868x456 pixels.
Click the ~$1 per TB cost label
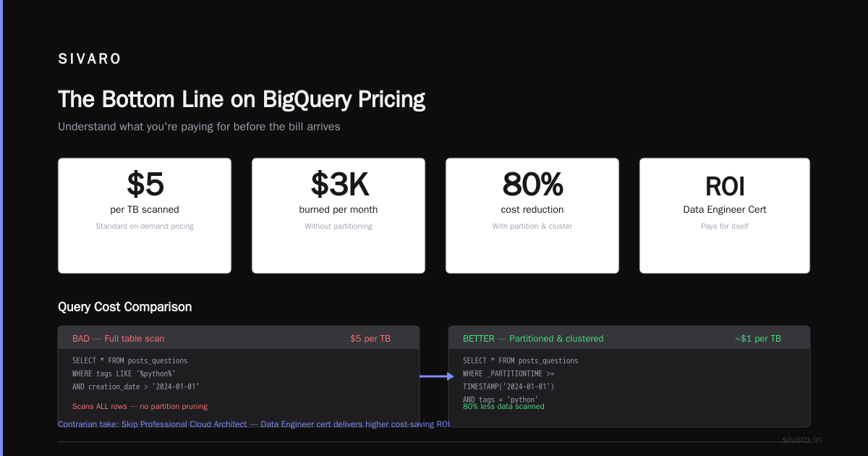pos(758,339)
